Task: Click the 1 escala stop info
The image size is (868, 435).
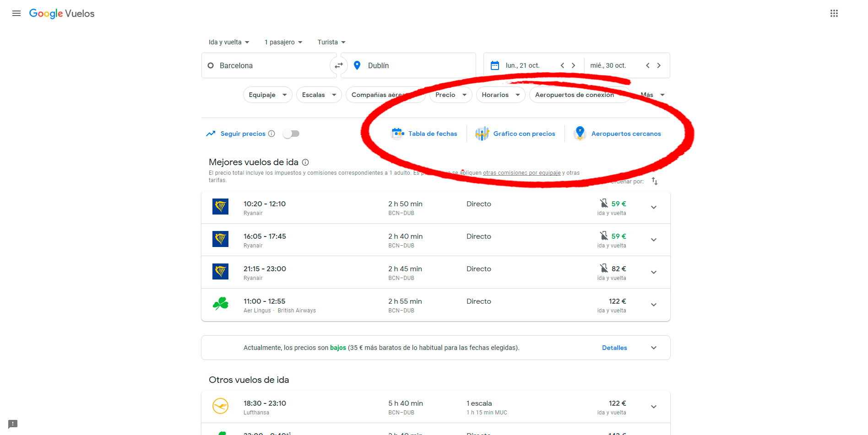Action: pos(479,403)
